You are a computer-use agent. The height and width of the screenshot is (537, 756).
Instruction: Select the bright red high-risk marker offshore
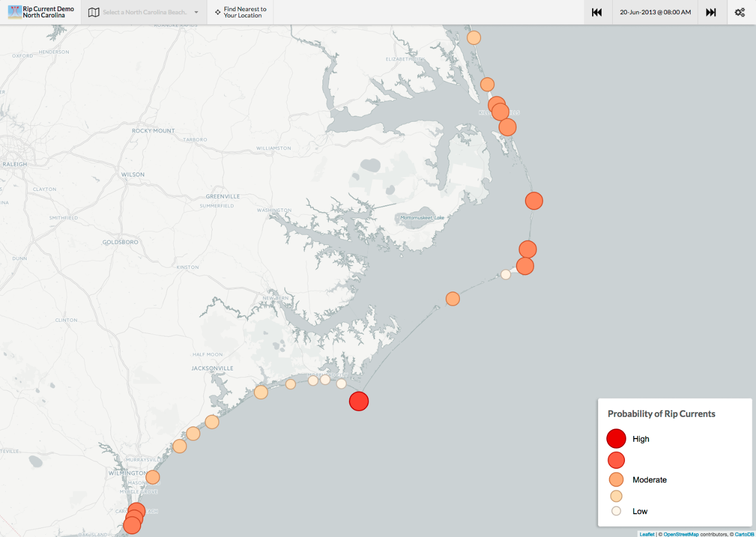[359, 401]
